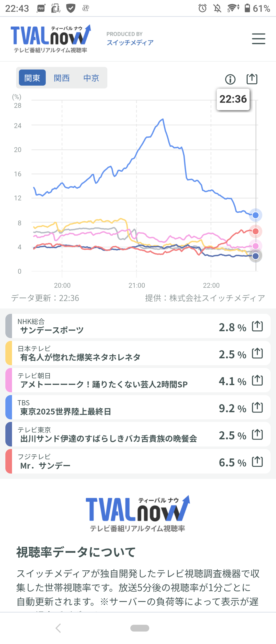276x644 pixels.
Task: Share the 日本テレビ program rating
Action: (x=257, y=353)
